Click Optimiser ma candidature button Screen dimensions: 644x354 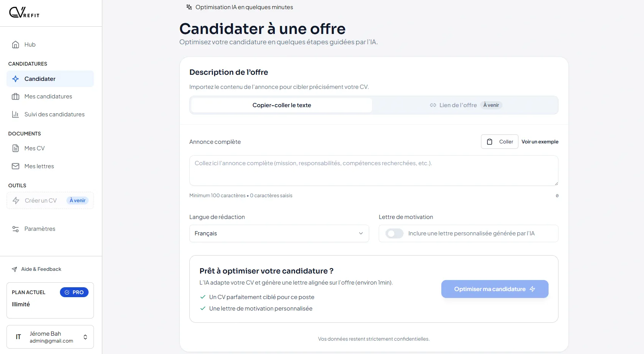point(494,289)
